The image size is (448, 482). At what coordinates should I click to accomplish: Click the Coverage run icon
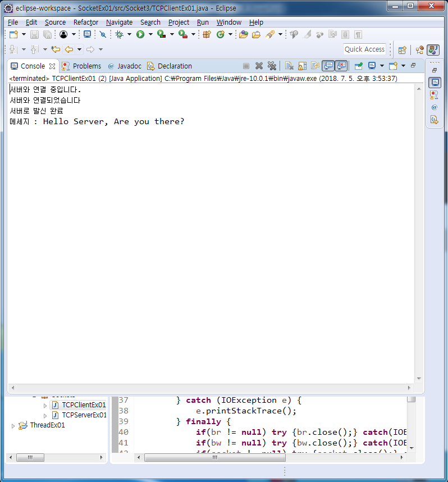(161, 34)
